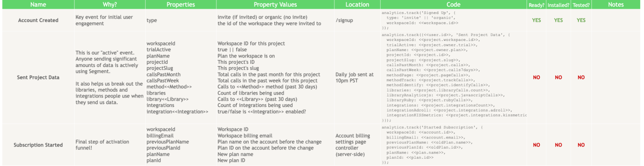Image resolution: width=644 pixels, height=166 pixels.
Task: Click the Name column header
Action: (x=38, y=5)
